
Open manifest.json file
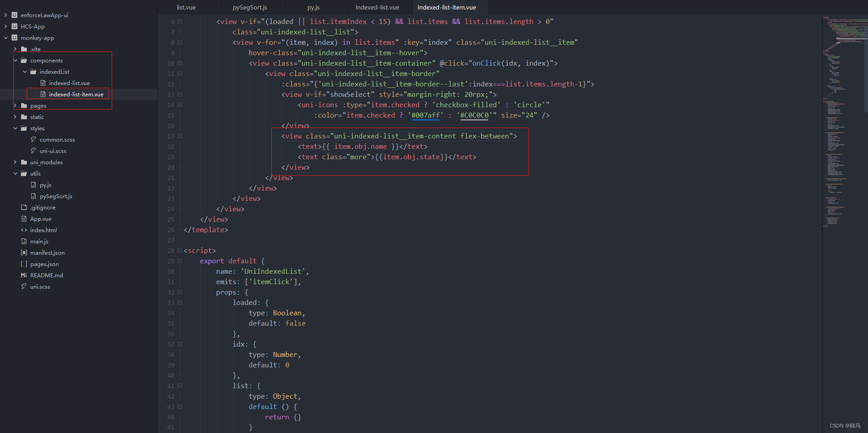tap(47, 252)
